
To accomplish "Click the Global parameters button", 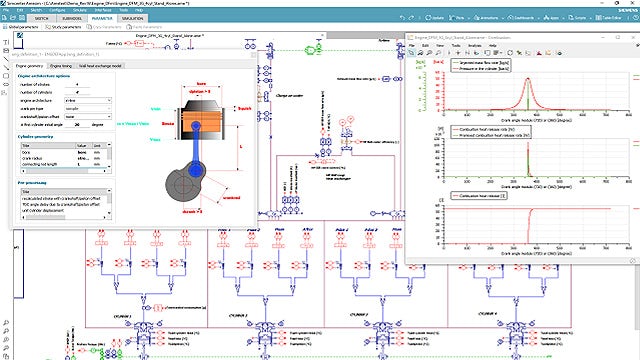I will click(x=20, y=27).
